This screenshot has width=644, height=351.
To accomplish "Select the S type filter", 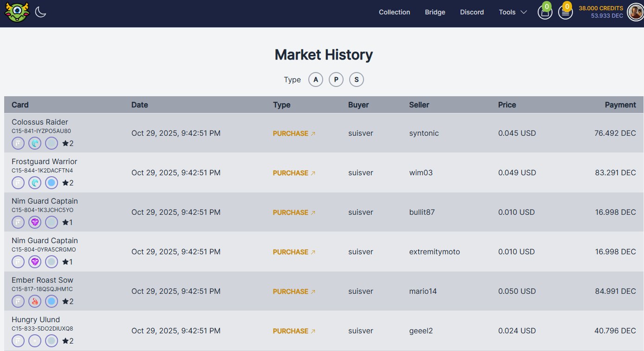I will coord(357,79).
